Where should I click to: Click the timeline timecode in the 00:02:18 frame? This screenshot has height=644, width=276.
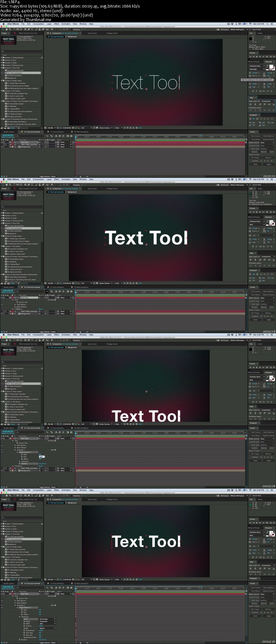point(8,291)
